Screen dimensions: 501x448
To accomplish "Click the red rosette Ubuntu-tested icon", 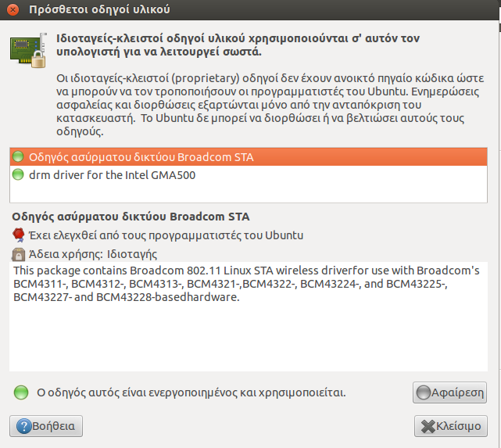I will 20,235.
